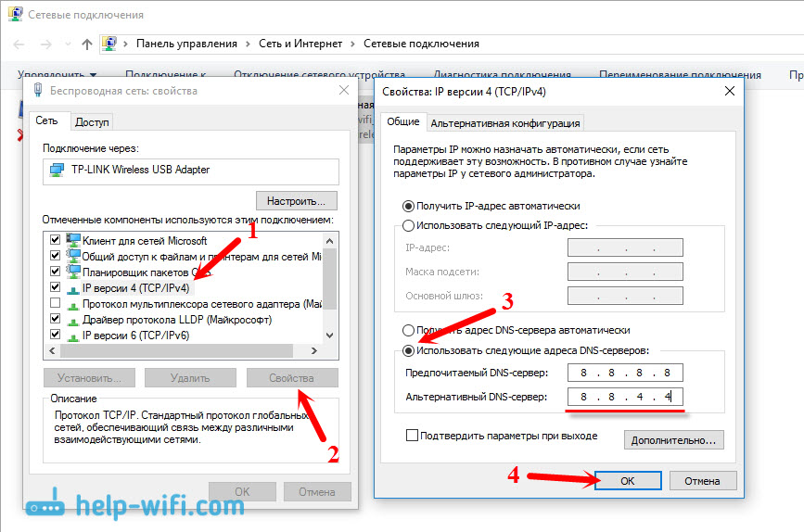Check Подтвердить параметры при выходе
This screenshot has height=532, width=804.
pyautogui.click(x=412, y=436)
